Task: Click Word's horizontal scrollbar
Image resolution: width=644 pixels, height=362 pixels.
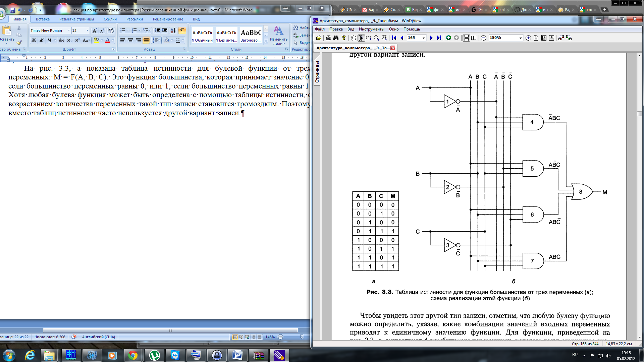Action: [170, 330]
